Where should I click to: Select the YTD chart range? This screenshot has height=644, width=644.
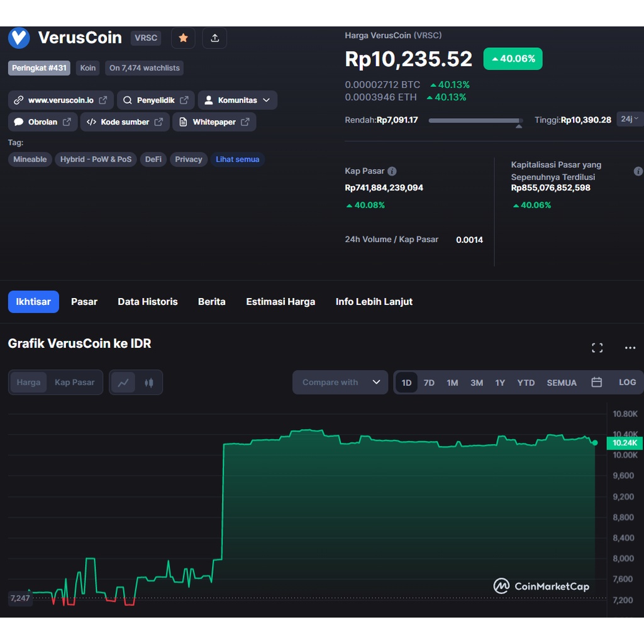(526, 383)
